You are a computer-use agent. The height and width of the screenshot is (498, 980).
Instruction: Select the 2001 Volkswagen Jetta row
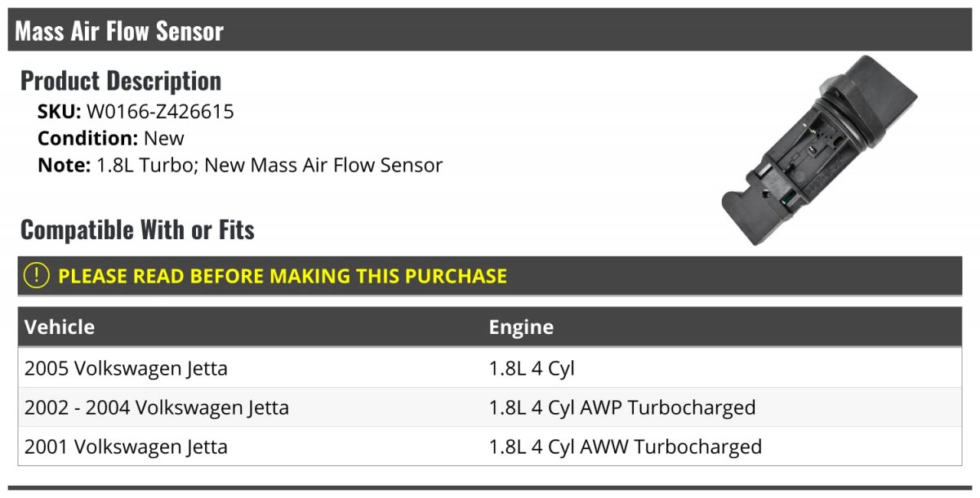pyautogui.click(x=490, y=447)
